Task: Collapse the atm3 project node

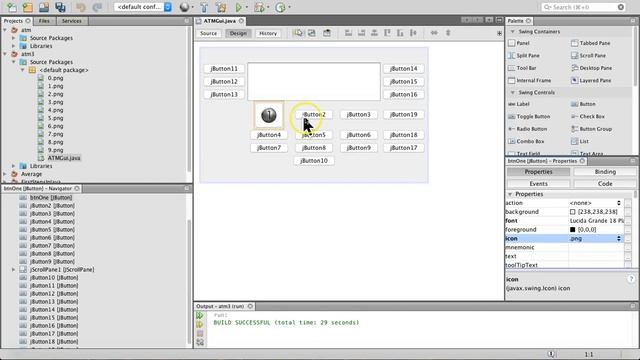Action: pos(5,54)
